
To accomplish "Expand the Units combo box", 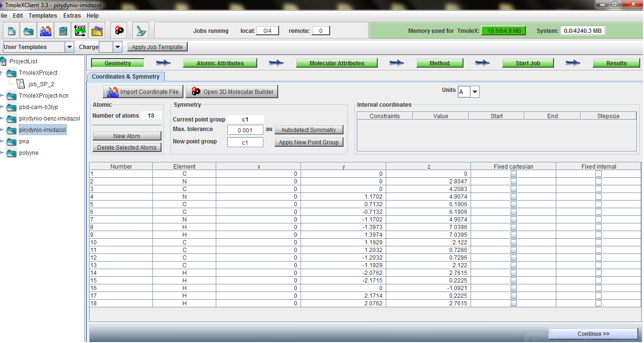I will point(474,92).
